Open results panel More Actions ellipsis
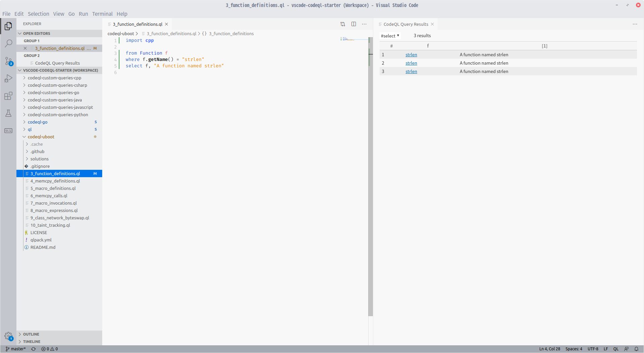The image size is (644, 353). pyautogui.click(x=635, y=24)
